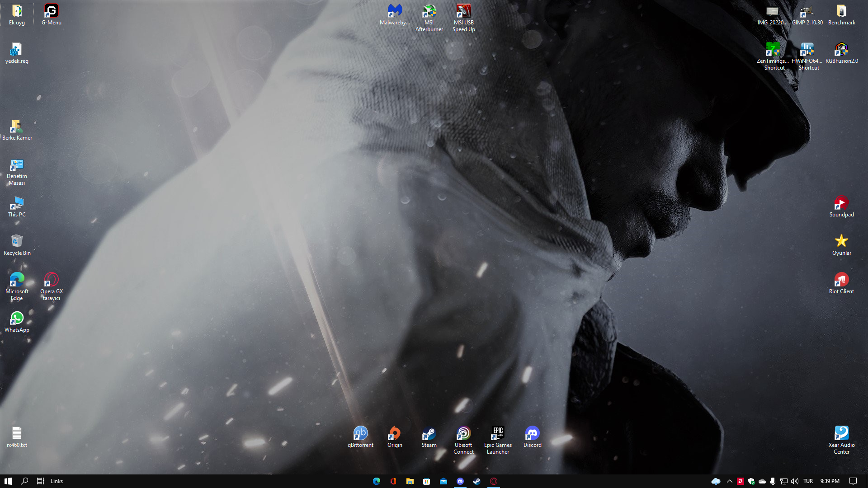This screenshot has height=488, width=868.
Task: Launch the Epic Games Launcher shortcut
Action: 498,441
